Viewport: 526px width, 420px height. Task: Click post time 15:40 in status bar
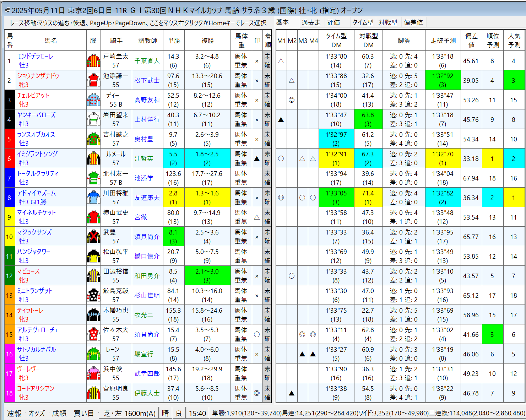coord(197,413)
